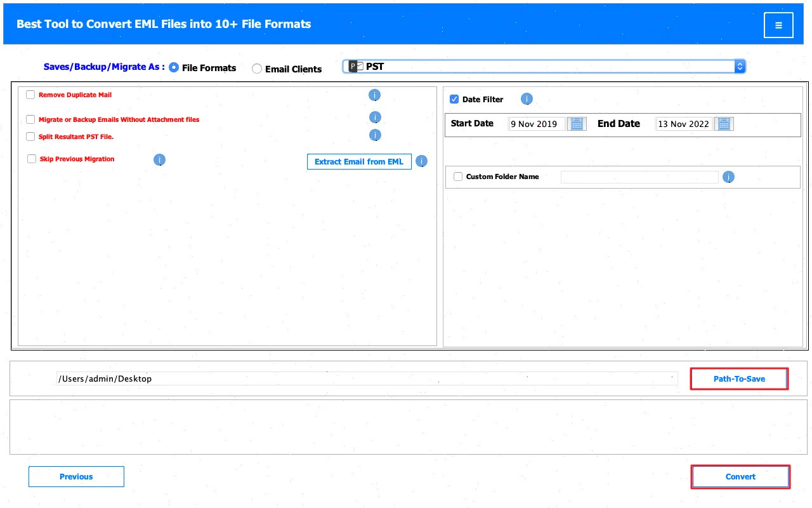Click info icon for Emails Without Attachment option
Image resolution: width=812 pixels, height=508 pixels.
tap(375, 117)
